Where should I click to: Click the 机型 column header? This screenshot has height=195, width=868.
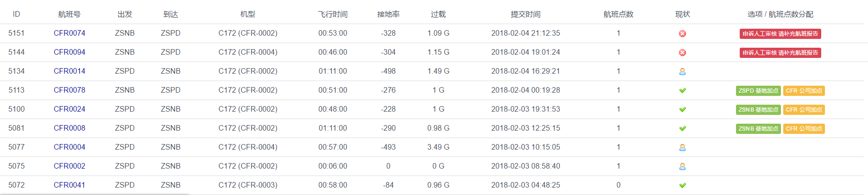[x=248, y=14]
